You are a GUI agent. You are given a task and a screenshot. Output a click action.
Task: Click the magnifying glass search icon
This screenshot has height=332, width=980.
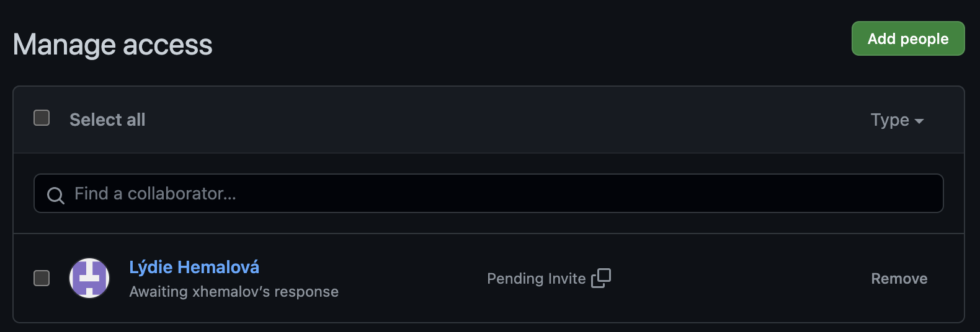coord(56,195)
